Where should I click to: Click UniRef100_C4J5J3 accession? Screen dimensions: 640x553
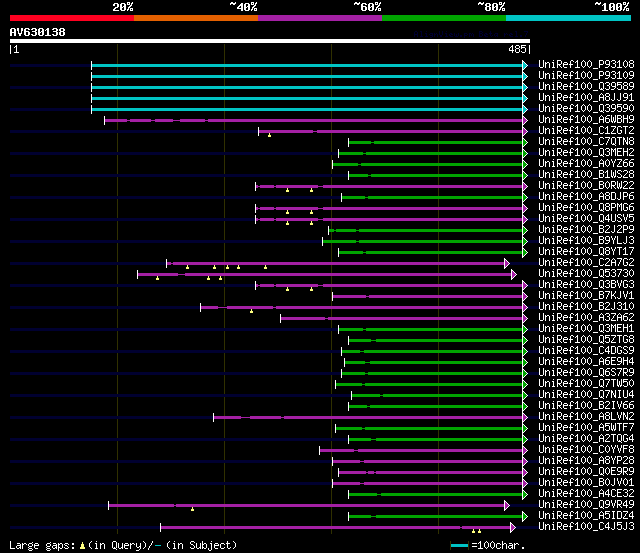586,527
